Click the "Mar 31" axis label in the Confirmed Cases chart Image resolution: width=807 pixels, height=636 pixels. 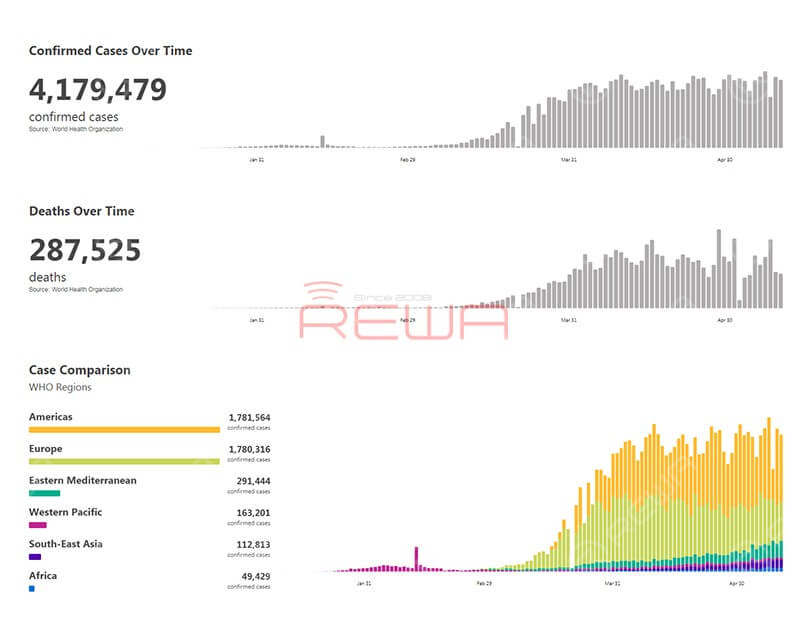pos(569,160)
